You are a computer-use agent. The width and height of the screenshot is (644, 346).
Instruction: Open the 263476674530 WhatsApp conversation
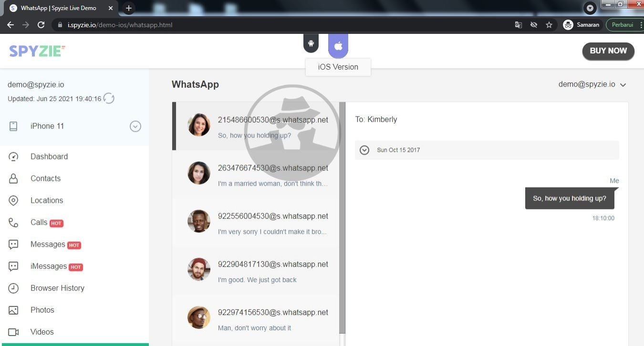[x=256, y=175]
